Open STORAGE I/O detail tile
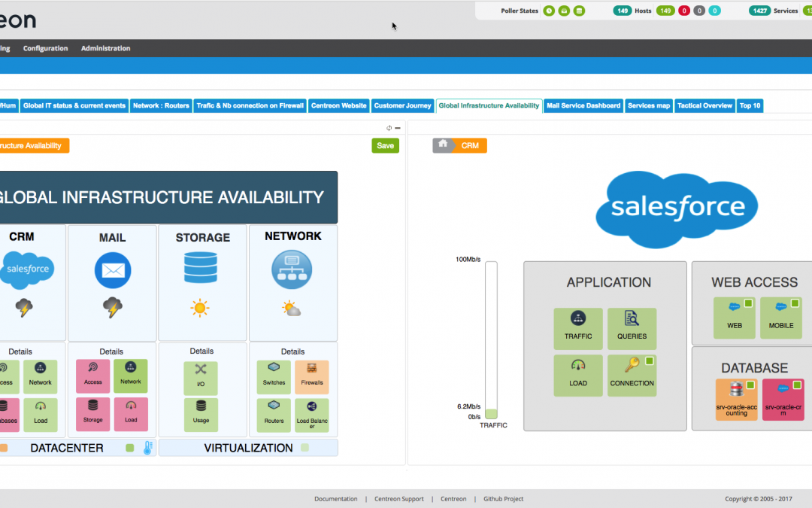Viewport: 812px width, 508px height. click(201, 378)
